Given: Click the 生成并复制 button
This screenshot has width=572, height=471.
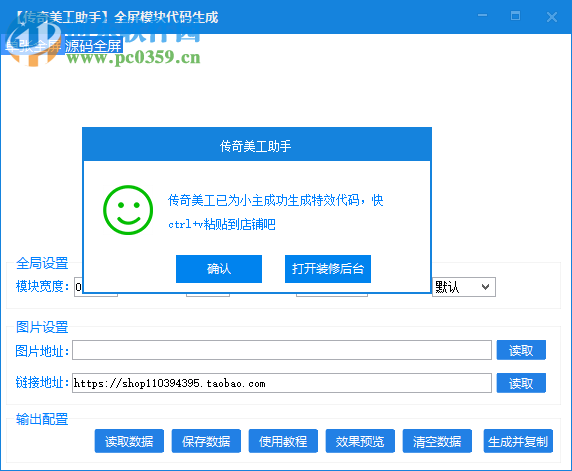Looking at the screenshot, I should coord(518,441).
